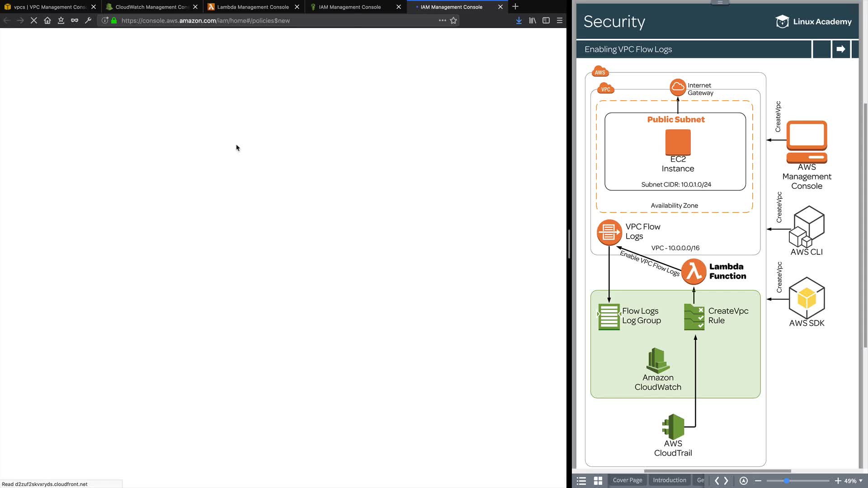Toggle the compass navigation icon
868x488 pixels.
pyautogui.click(x=744, y=481)
